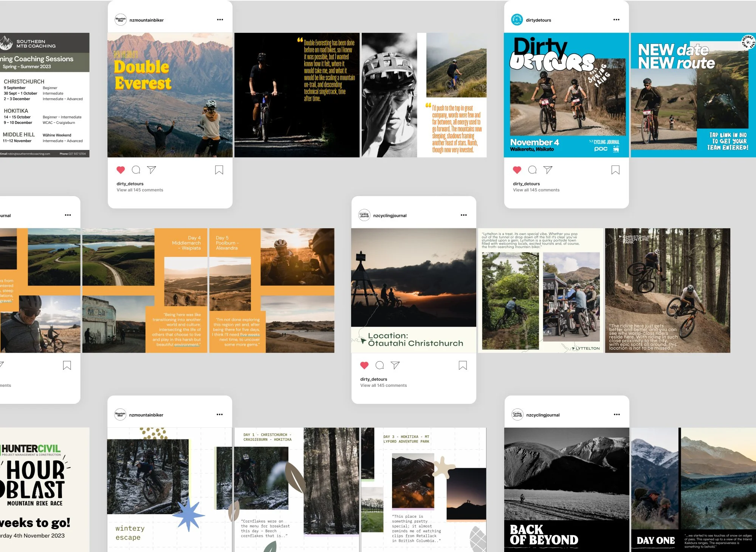Open the Christchurch Adventure Park forest slide

coord(668,291)
